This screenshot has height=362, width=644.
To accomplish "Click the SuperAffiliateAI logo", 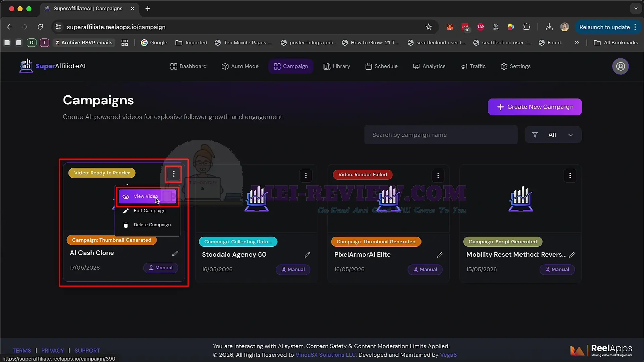I will [52, 66].
